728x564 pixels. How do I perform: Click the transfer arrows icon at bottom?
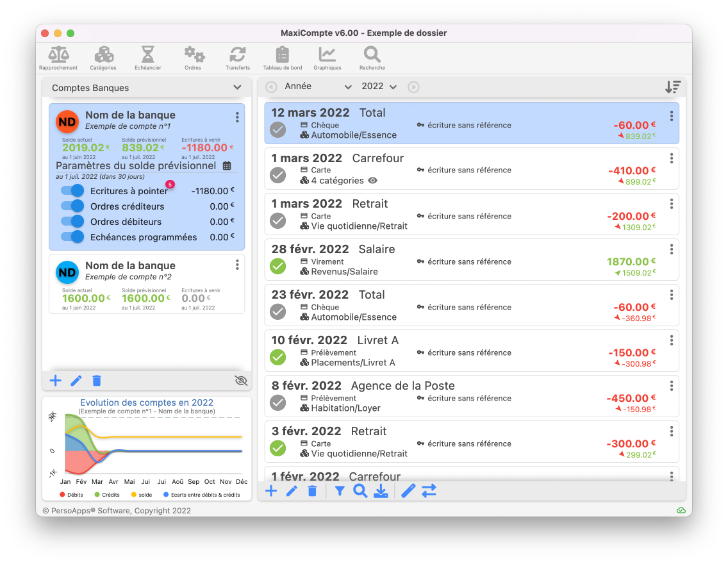point(429,491)
